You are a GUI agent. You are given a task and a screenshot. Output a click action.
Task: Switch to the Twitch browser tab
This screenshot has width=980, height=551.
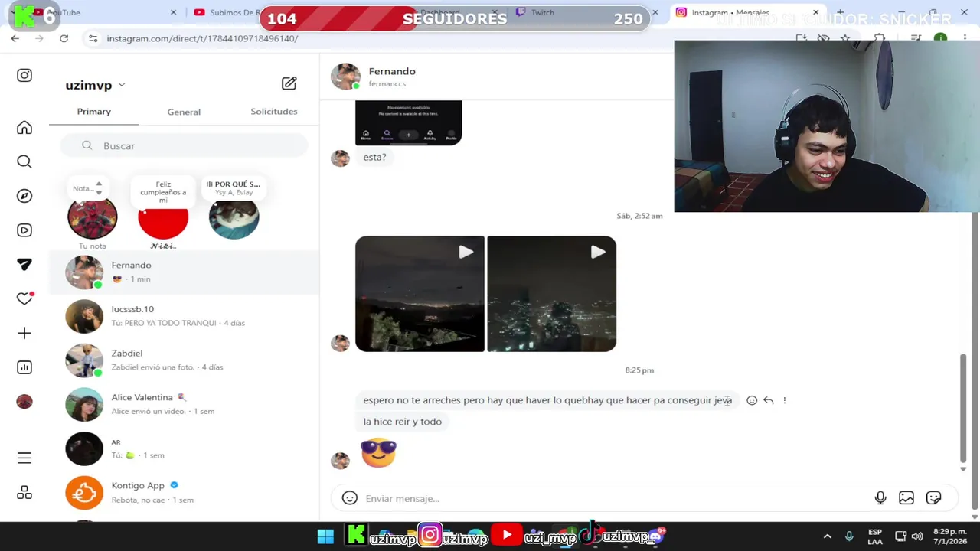click(x=542, y=12)
